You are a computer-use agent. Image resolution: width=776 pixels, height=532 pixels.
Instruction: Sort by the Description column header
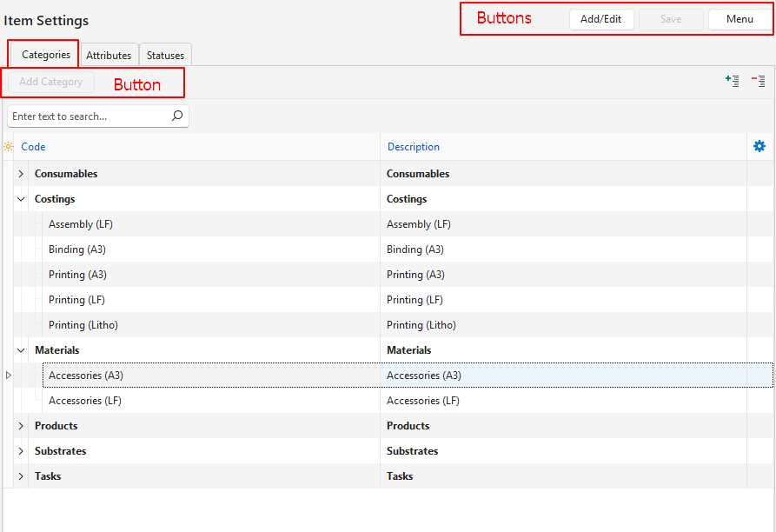[414, 147]
